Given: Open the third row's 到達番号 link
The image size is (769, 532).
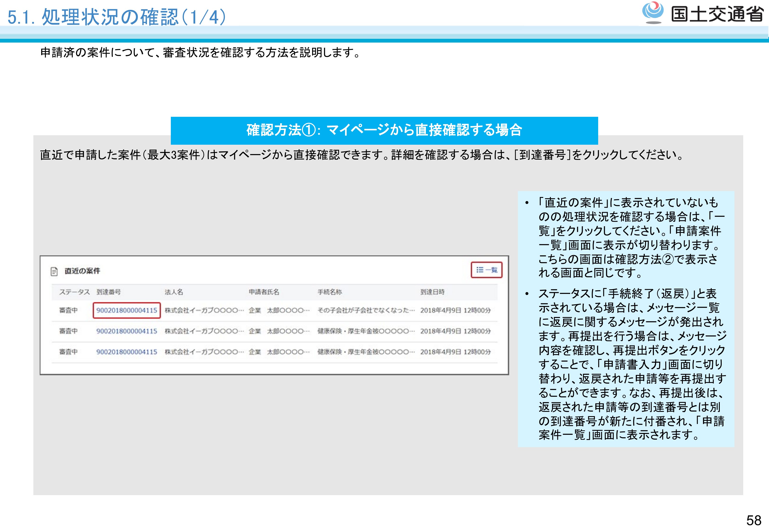Looking at the screenshot, I should coord(127,352).
